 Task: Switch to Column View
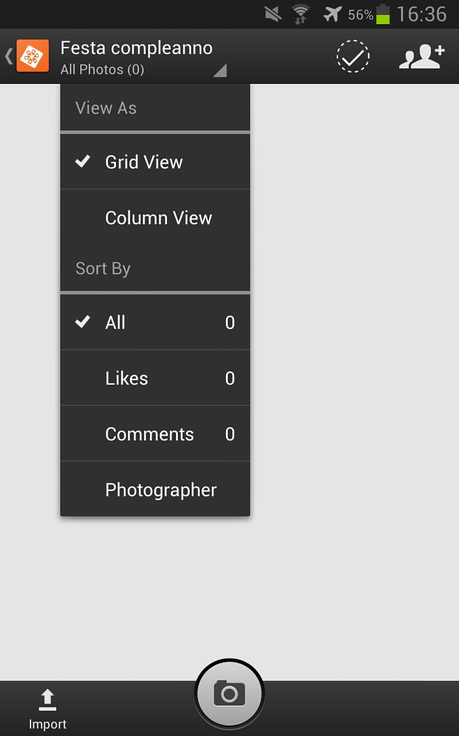pos(155,218)
